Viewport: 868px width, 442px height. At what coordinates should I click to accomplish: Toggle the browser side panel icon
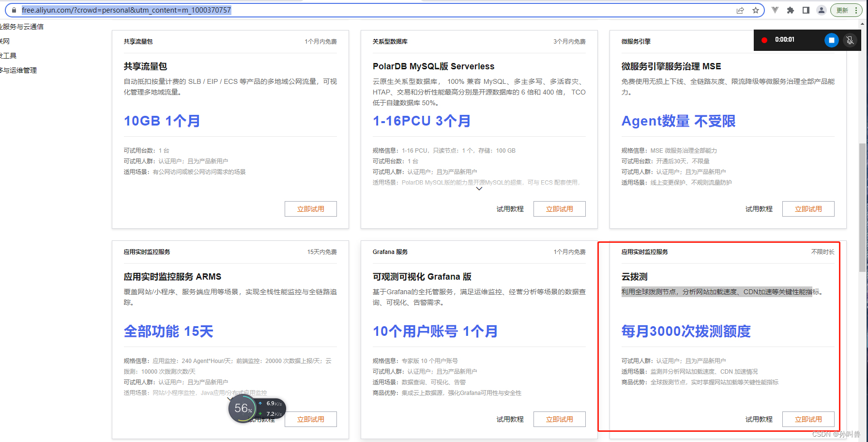pos(806,10)
